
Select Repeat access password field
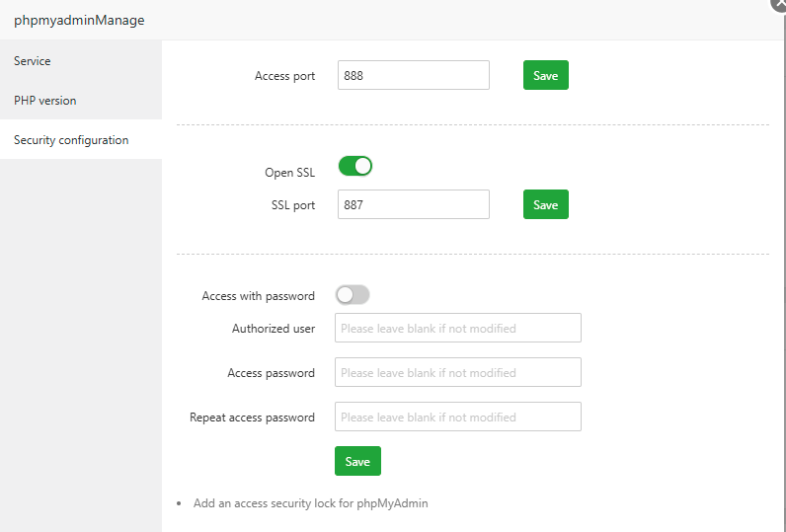pyautogui.click(x=457, y=417)
